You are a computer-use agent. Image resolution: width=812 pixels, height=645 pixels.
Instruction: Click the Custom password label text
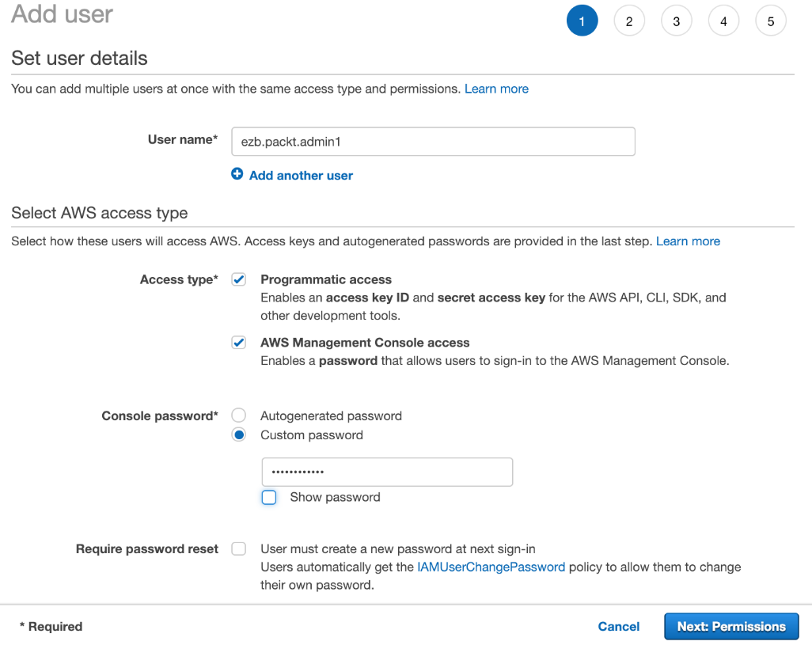[311, 434]
